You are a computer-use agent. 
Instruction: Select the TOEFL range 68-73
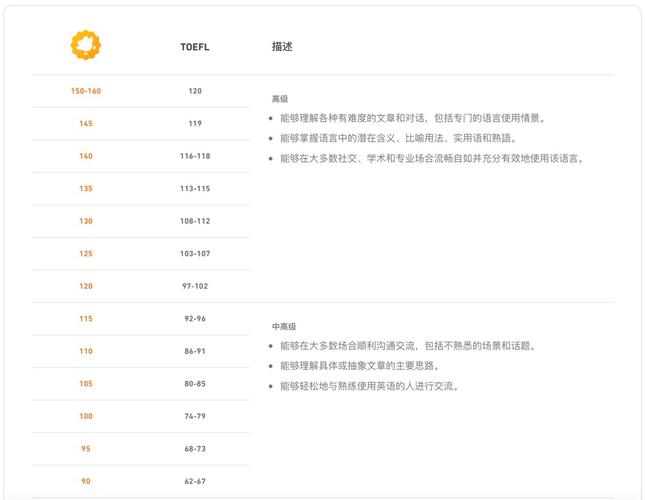coord(195,448)
